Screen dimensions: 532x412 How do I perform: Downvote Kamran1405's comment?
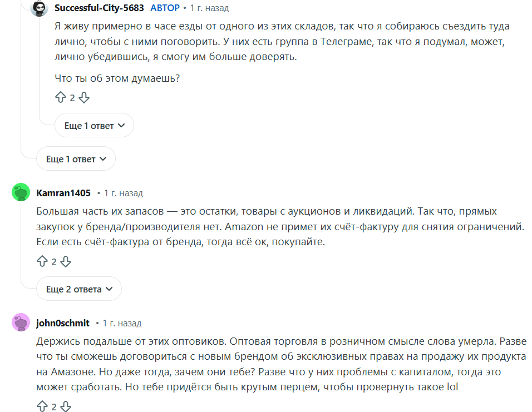coord(66,261)
